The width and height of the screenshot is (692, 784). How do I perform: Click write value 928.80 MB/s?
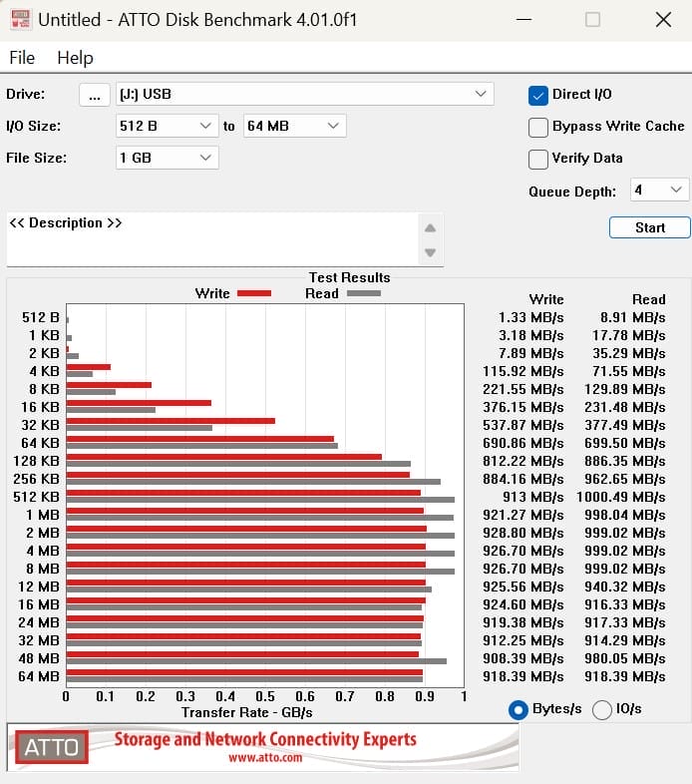point(523,533)
